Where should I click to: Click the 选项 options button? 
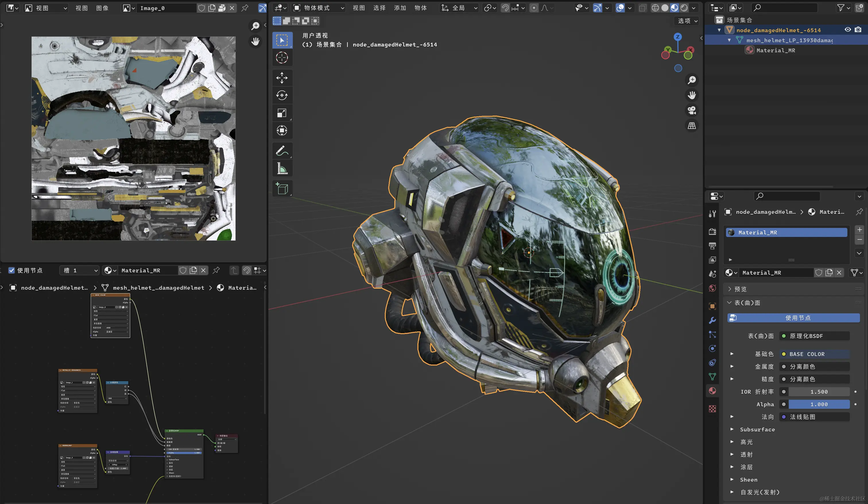(x=687, y=21)
